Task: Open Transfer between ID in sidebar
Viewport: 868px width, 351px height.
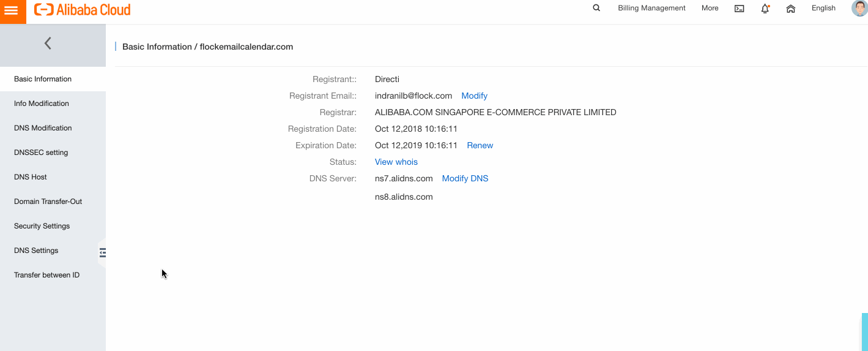Action: pos(53,275)
